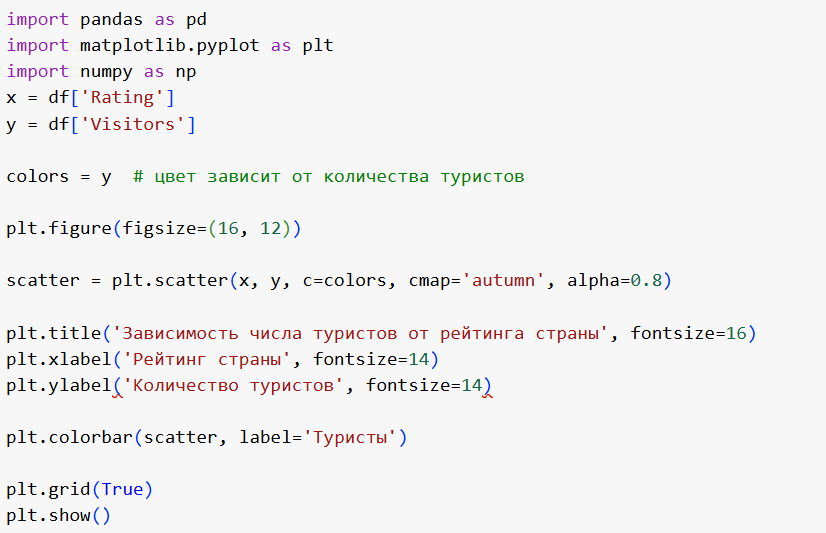Click the 'np' alias
Image resolution: width=826 pixels, height=533 pixels.
pos(186,72)
